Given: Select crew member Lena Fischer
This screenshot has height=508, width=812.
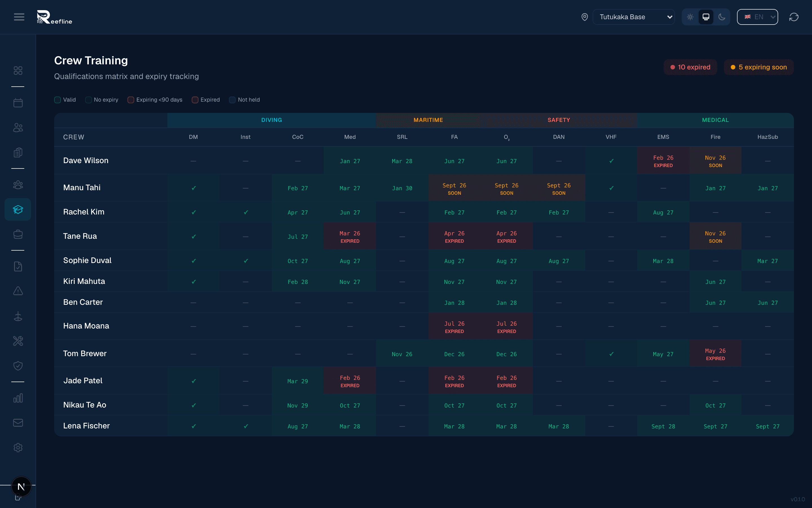Looking at the screenshot, I should click(x=87, y=426).
